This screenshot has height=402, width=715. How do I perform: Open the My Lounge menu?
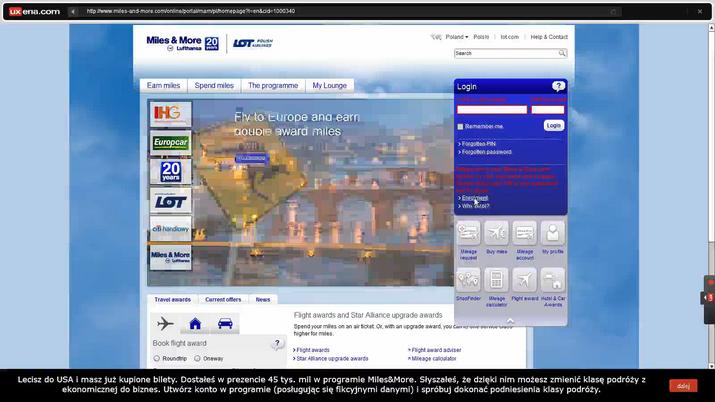[x=329, y=85]
